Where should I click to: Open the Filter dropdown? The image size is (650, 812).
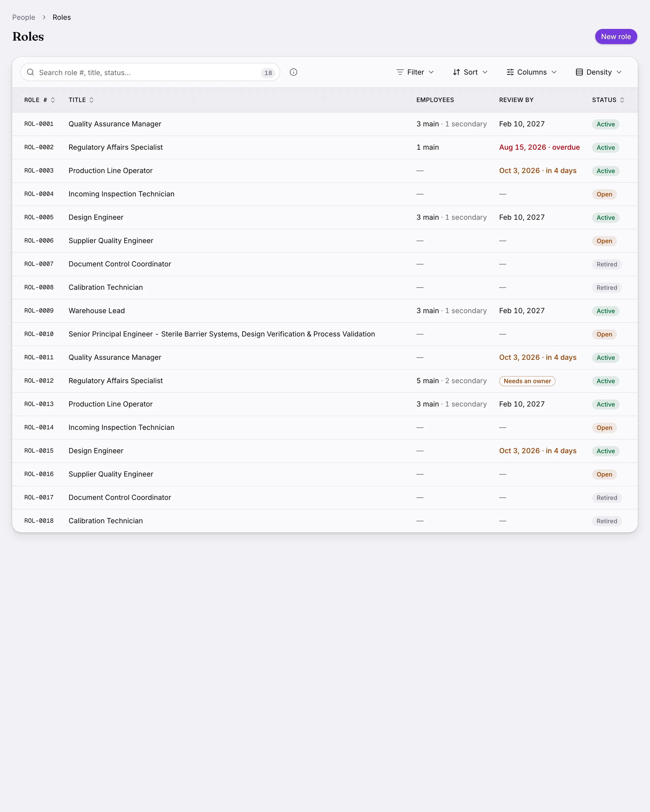[415, 72]
